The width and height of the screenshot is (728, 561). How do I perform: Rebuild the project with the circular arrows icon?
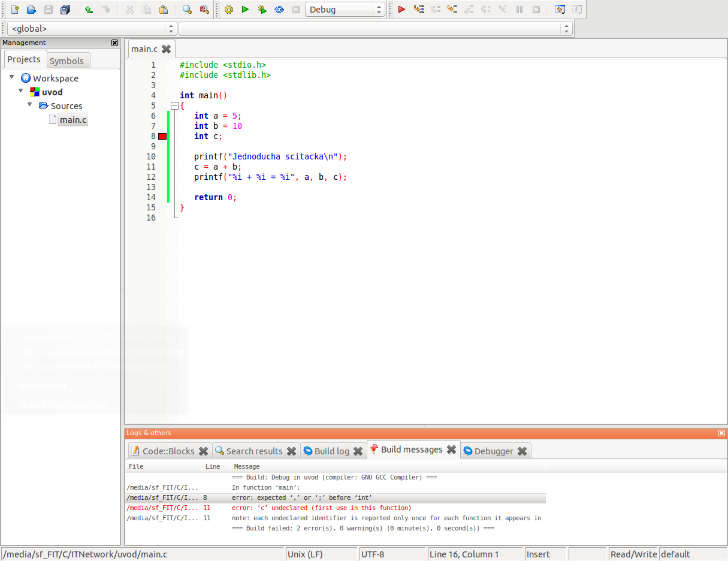coord(278,9)
